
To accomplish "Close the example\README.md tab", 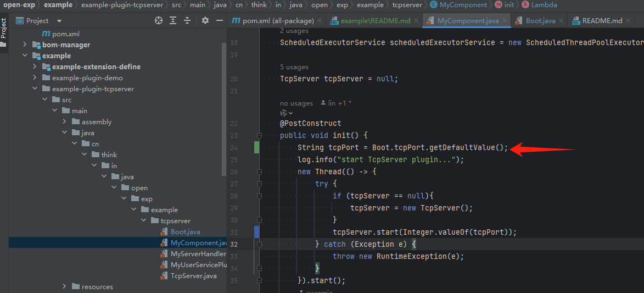I will click(x=417, y=21).
